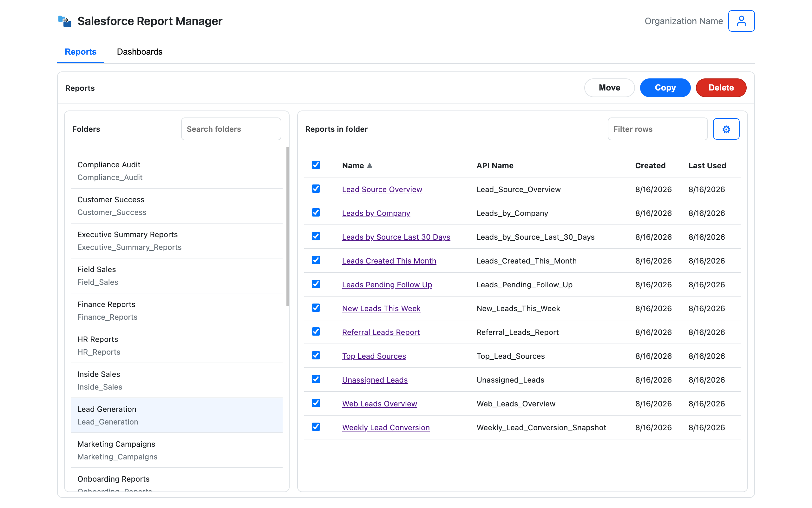Uncheck Leads Pending Follow Up checkbox
This screenshot has height=508, width=812.
click(316, 284)
